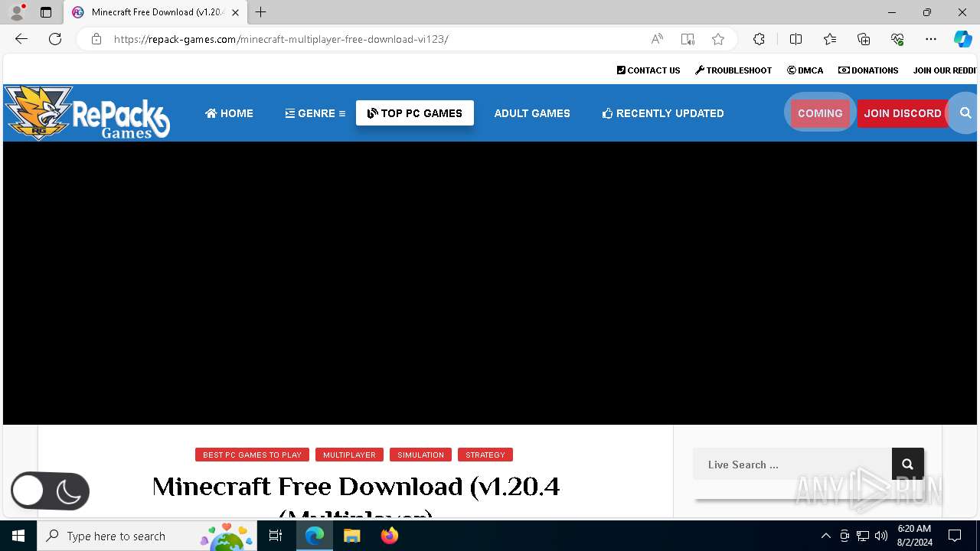
Task: Open Favorites list icon
Action: pyautogui.click(x=830, y=39)
